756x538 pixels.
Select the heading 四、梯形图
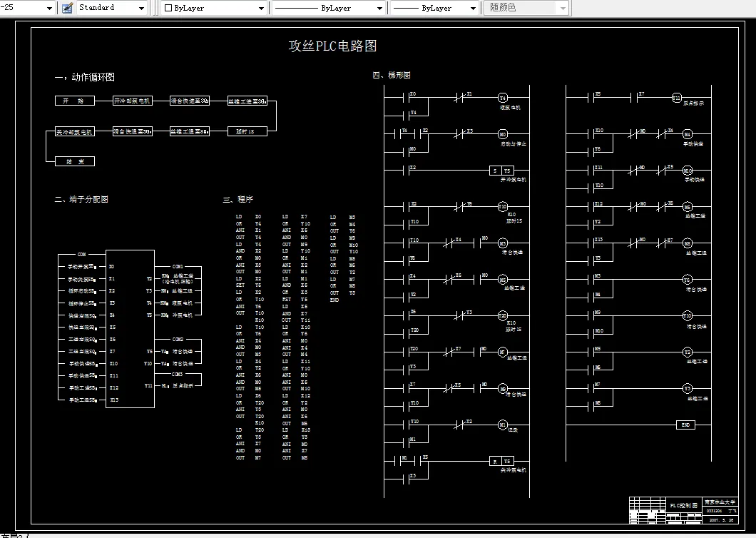pos(392,75)
